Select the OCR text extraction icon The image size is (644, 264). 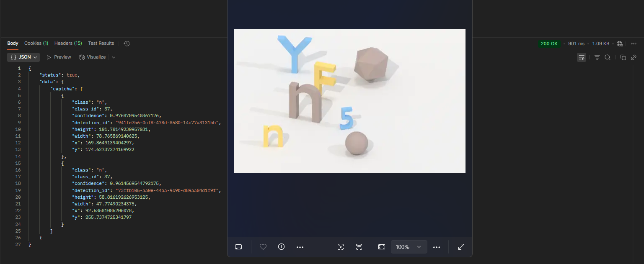pos(359,247)
